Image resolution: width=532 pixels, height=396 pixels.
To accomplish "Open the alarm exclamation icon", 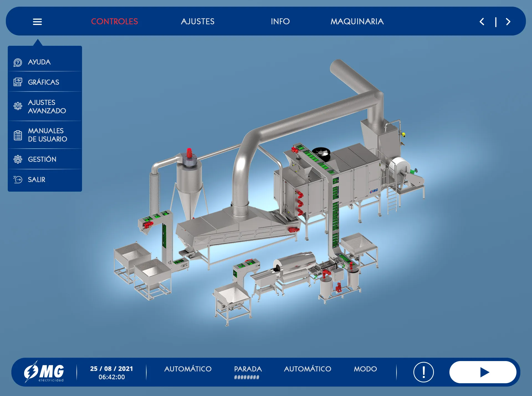I will tap(423, 372).
